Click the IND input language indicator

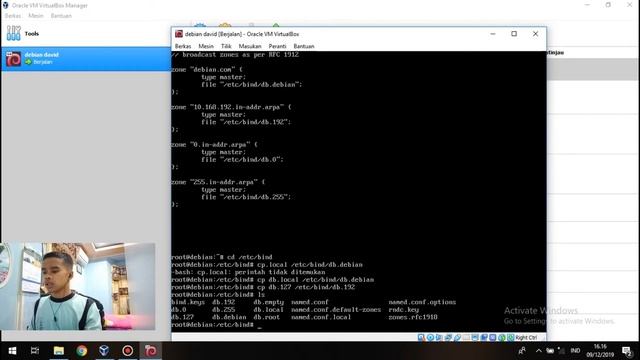[x=575, y=351]
